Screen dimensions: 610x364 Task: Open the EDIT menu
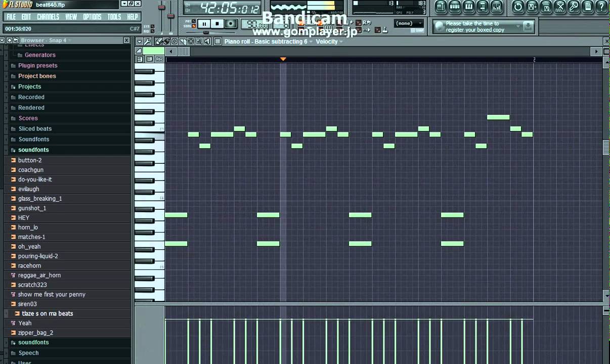click(26, 17)
